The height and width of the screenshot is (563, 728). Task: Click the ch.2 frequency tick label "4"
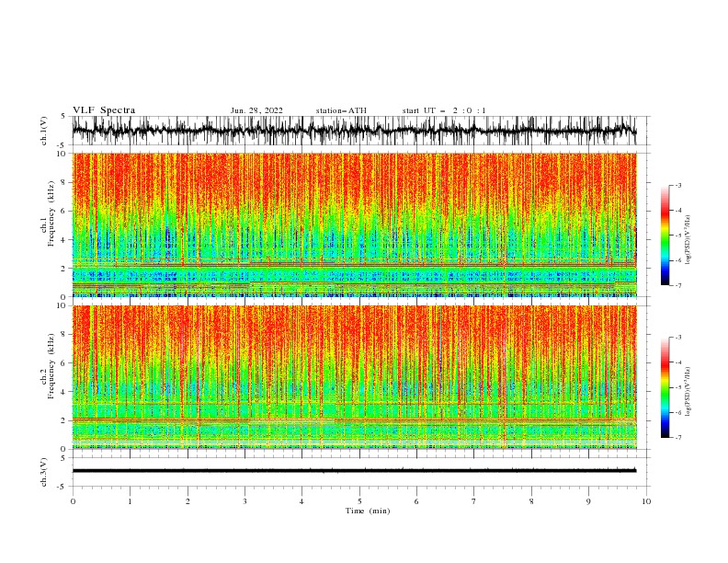(x=63, y=392)
